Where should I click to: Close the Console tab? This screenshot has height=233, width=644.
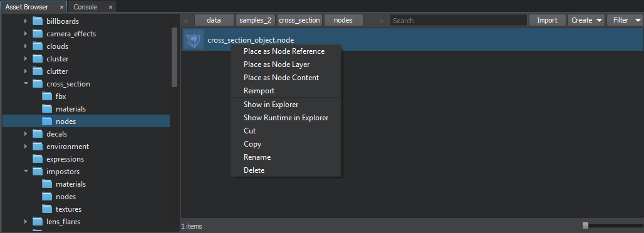click(110, 7)
